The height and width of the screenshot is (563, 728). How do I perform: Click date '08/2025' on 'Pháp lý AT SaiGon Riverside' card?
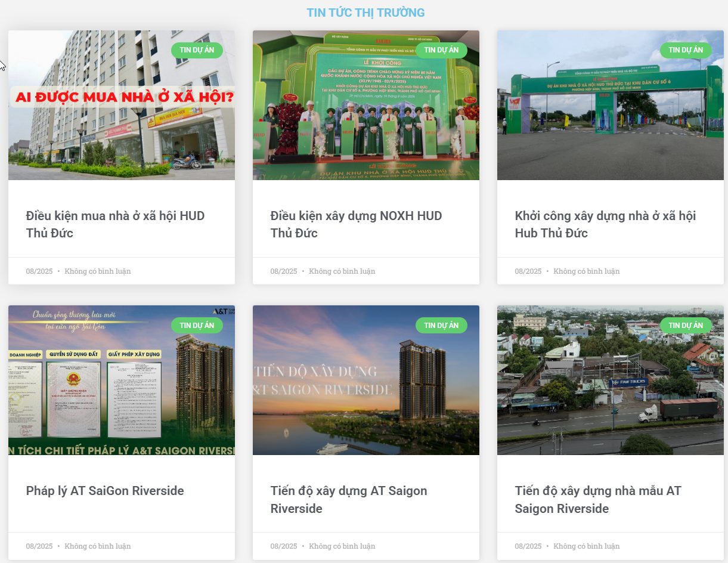click(x=39, y=546)
